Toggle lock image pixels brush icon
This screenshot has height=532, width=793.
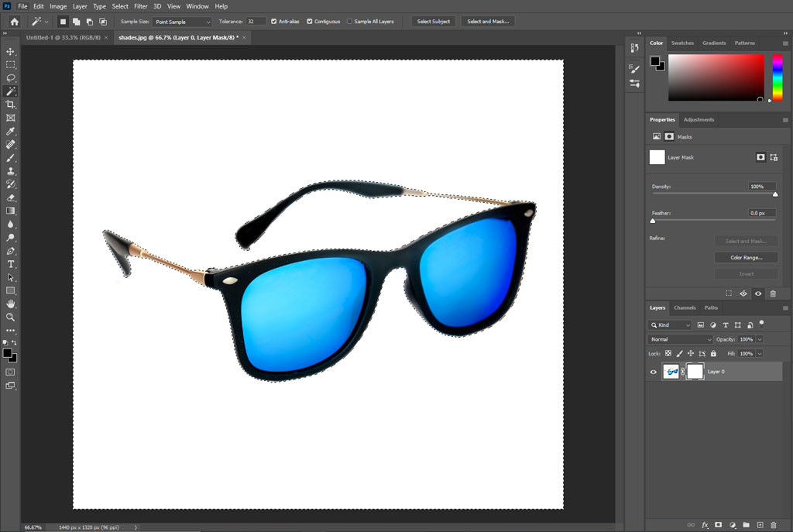click(679, 353)
